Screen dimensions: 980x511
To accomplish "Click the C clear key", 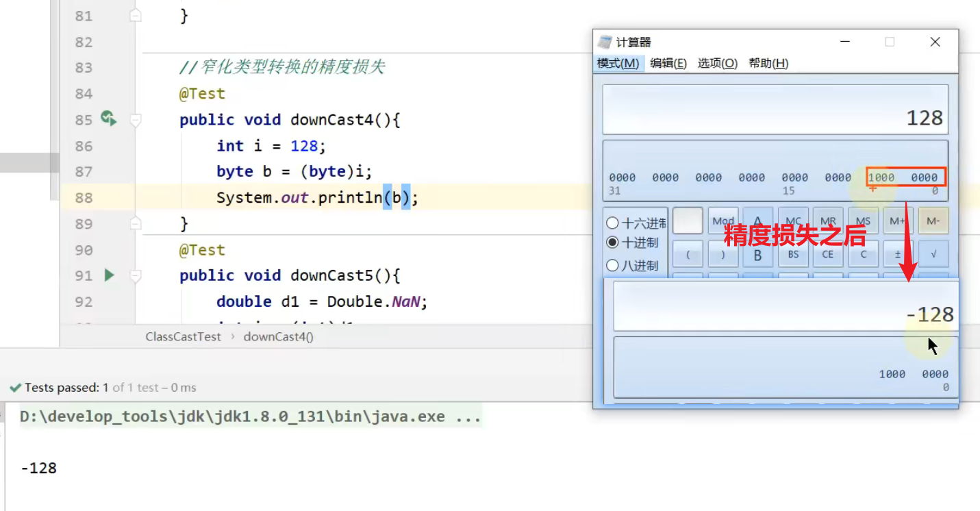I will (x=863, y=254).
